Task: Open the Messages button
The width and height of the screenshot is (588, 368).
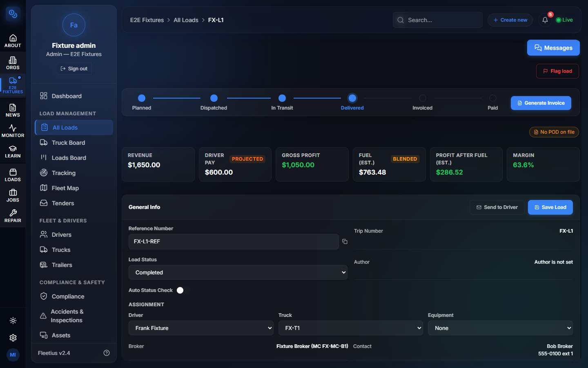Action: click(x=553, y=48)
